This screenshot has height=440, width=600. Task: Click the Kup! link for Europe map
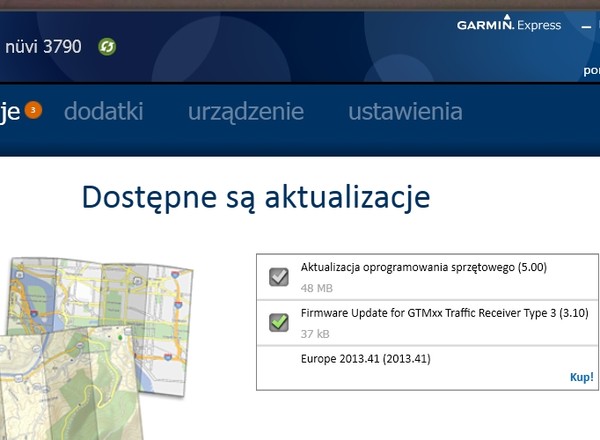[x=582, y=377]
